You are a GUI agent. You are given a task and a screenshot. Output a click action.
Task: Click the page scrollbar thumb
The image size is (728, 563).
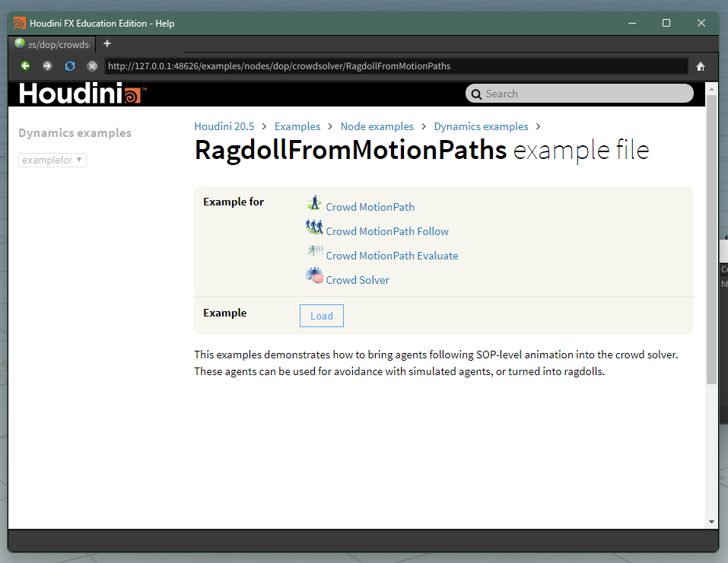(711, 239)
